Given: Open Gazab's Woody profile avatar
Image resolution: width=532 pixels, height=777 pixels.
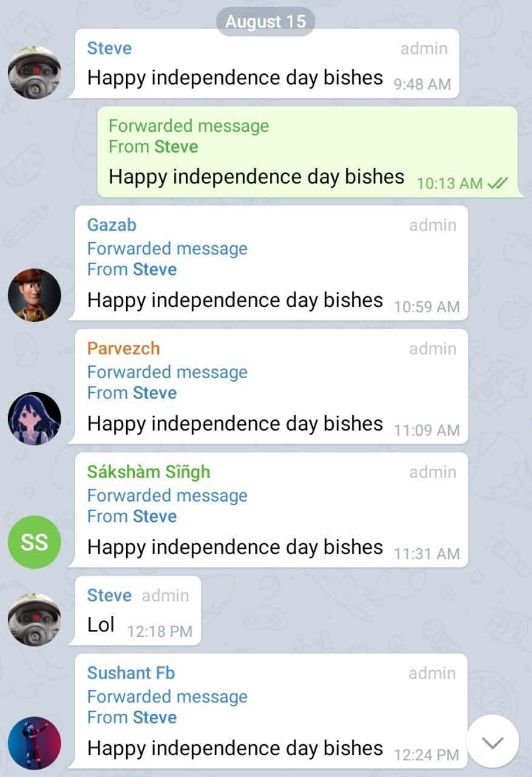Looking at the screenshot, I should point(35,295).
